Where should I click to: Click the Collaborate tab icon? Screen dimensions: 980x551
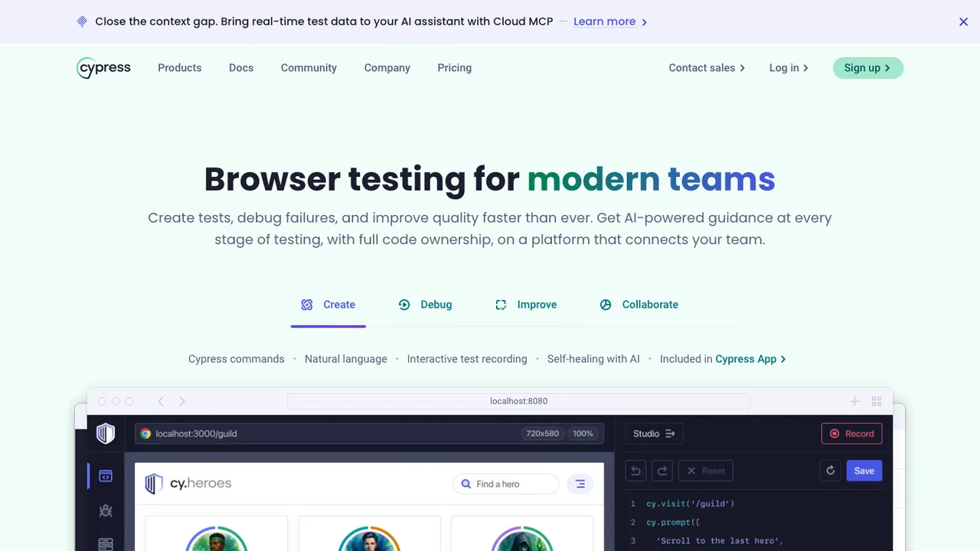tap(606, 305)
